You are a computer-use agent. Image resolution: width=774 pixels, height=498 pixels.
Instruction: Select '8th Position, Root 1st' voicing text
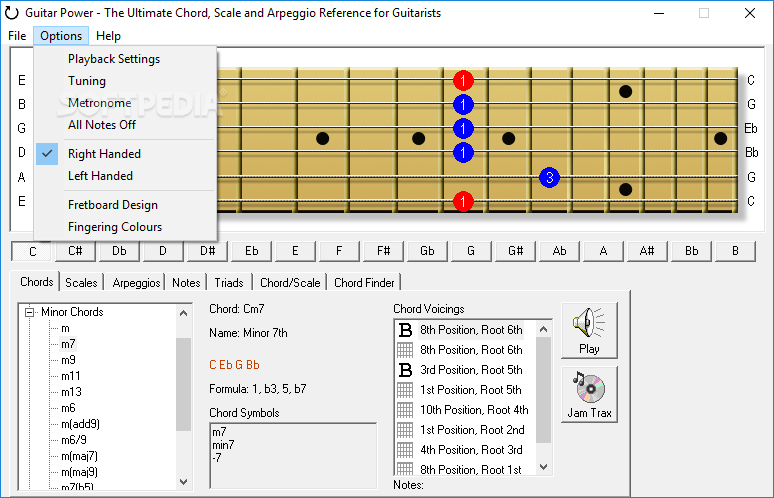pos(470,469)
